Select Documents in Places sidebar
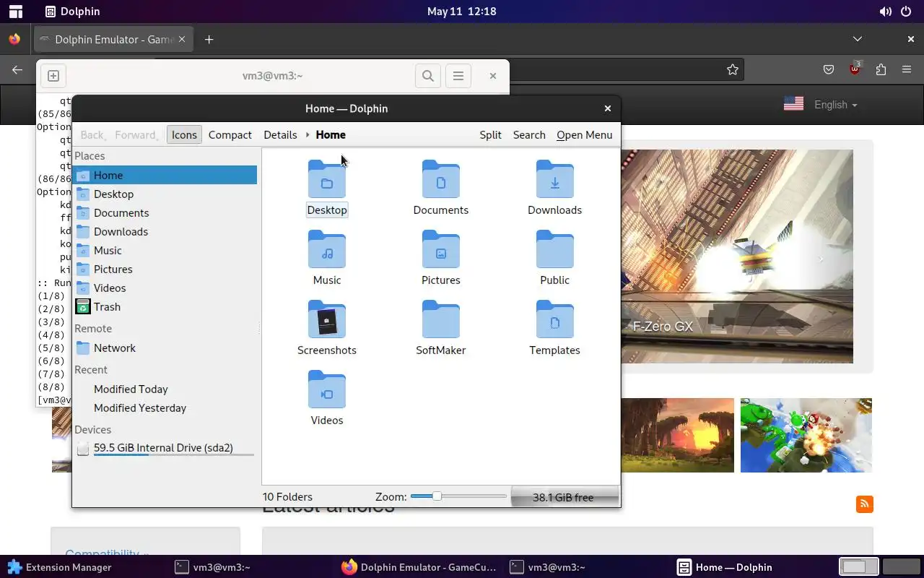Image resolution: width=924 pixels, height=578 pixels. click(165, 212)
